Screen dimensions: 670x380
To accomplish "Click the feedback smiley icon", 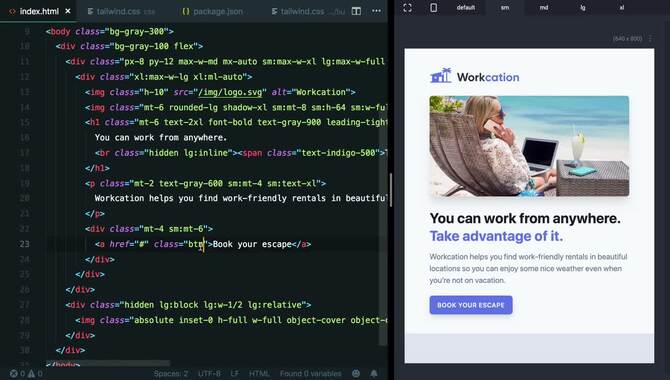I will (356, 374).
